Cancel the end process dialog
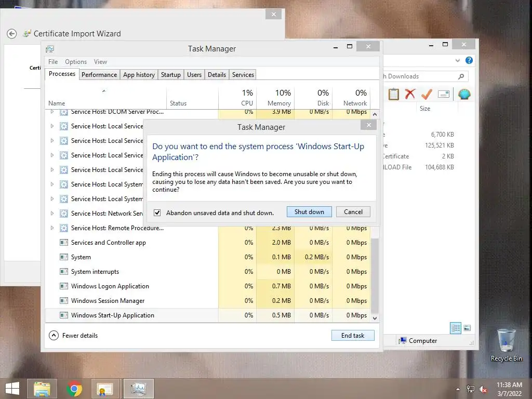 353,212
